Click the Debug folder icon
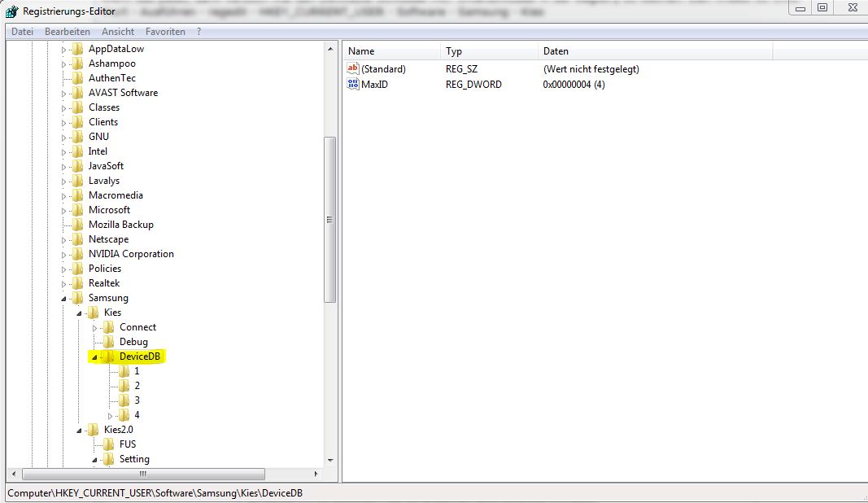The width and height of the screenshot is (868, 503). coord(109,342)
